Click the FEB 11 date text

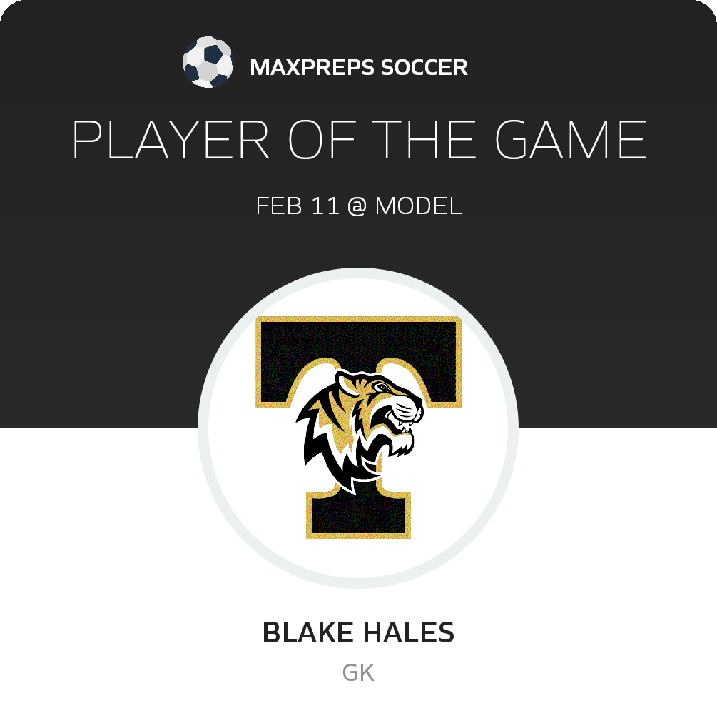[298, 206]
